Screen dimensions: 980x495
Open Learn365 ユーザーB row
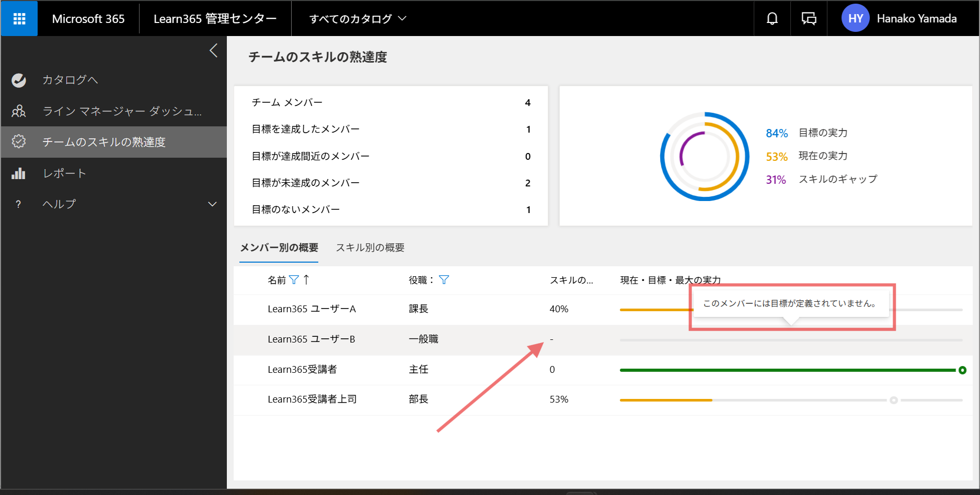pos(603,339)
